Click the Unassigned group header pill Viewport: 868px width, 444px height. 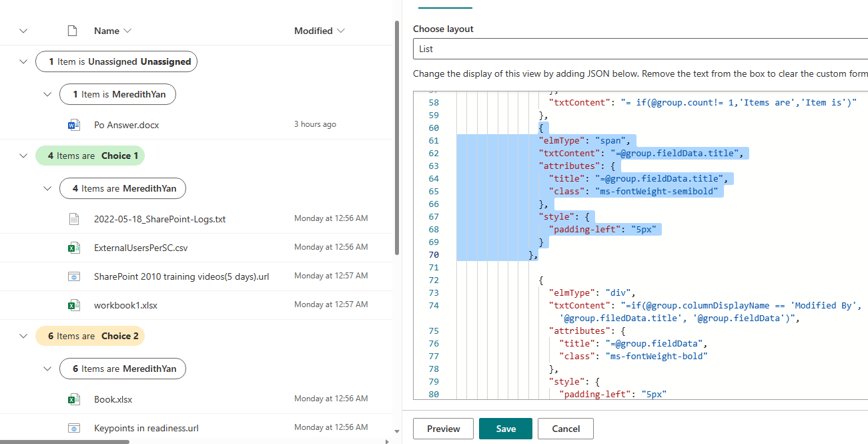[x=116, y=61]
